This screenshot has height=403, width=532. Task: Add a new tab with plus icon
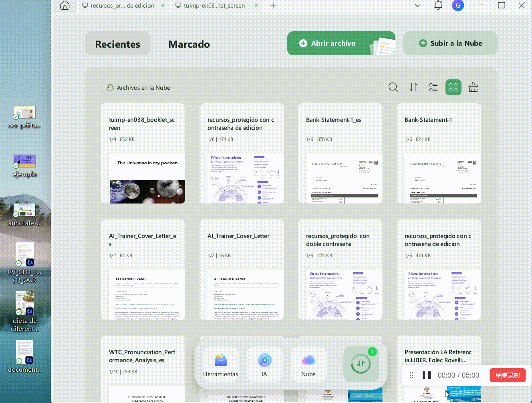274,6
